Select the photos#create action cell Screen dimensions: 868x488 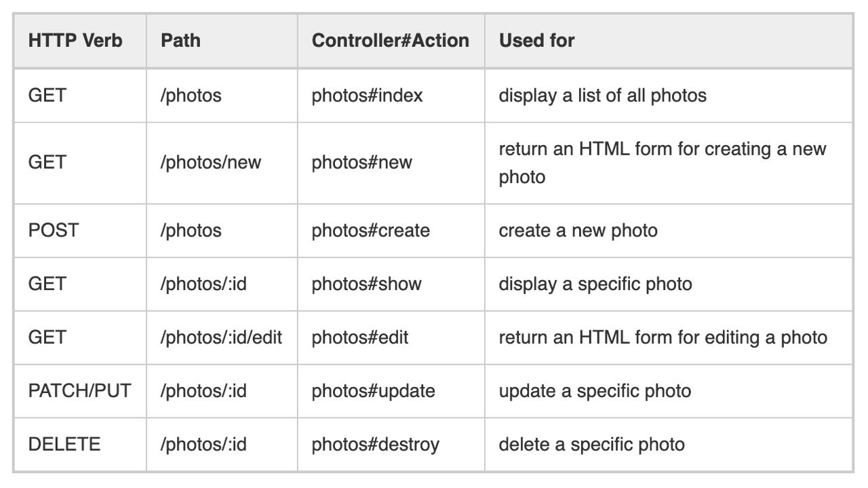(391, 230)
